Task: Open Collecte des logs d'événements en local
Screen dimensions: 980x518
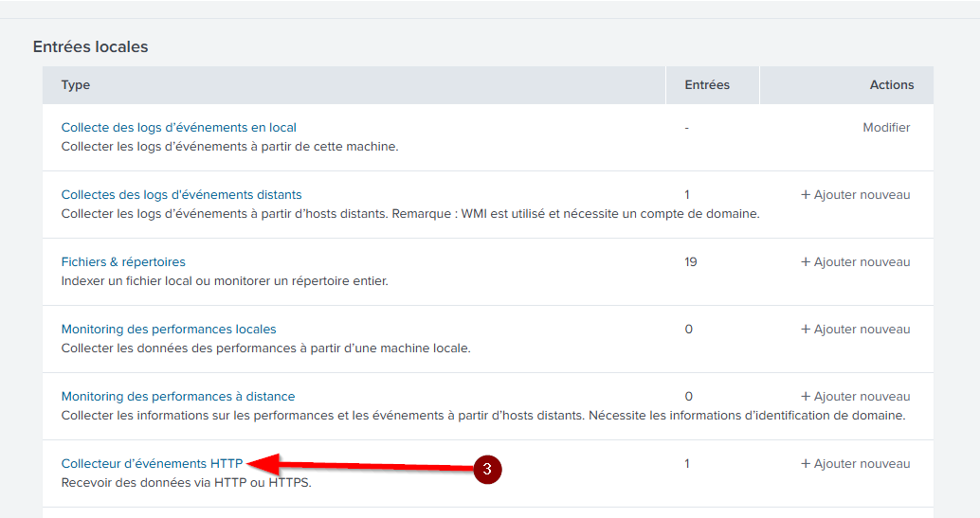Action: (x=178, y=127)
